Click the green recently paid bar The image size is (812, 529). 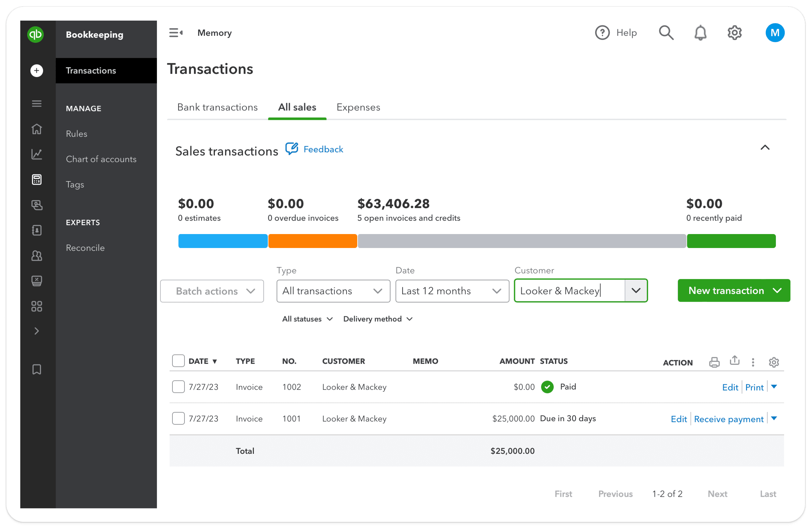[731, 241]
